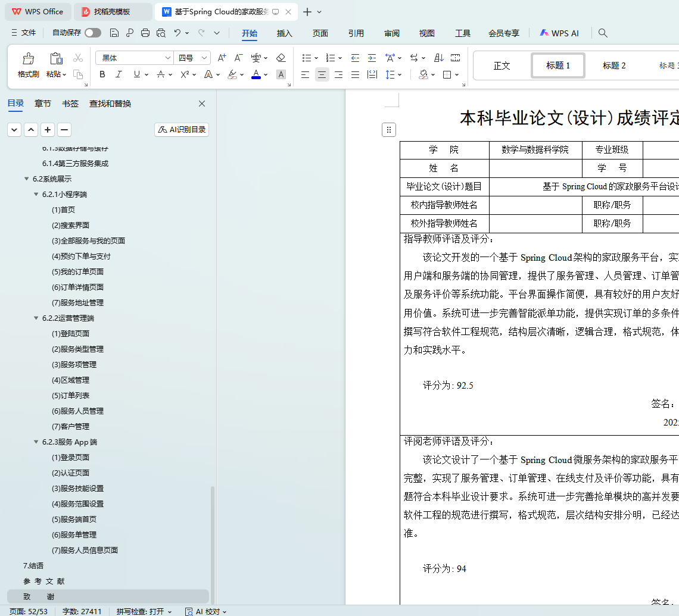Center-align text using the center alignment icon
Viewport: 679px width, 616px height.
click(x=322, y=74)
